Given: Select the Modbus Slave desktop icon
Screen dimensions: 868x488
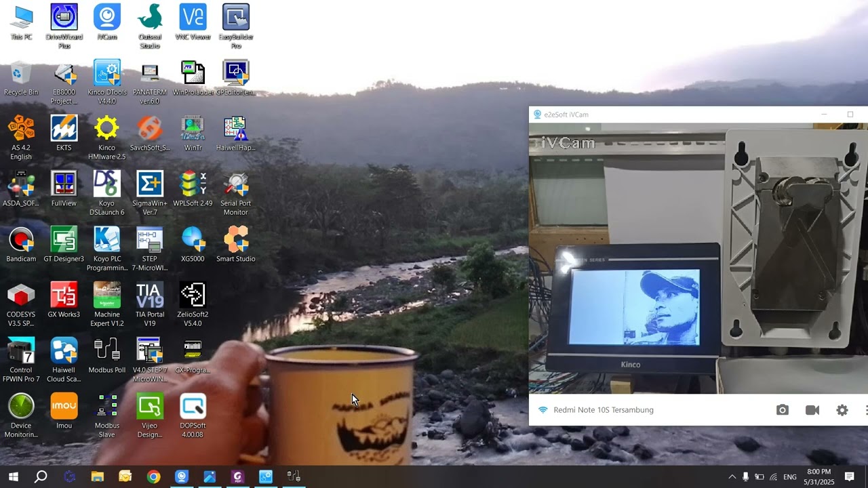Looking at the screenshot, I should (x=107, y=416).
